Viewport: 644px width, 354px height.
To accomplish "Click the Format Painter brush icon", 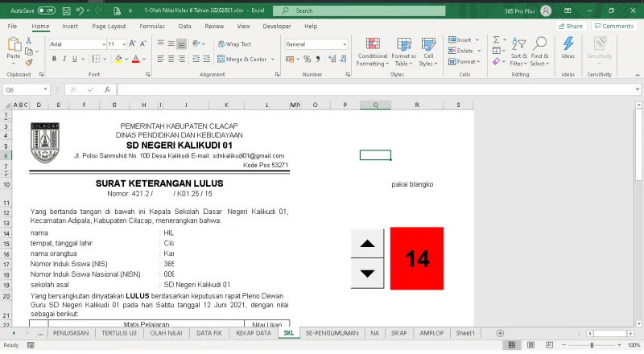I will [x=31, y=62].
